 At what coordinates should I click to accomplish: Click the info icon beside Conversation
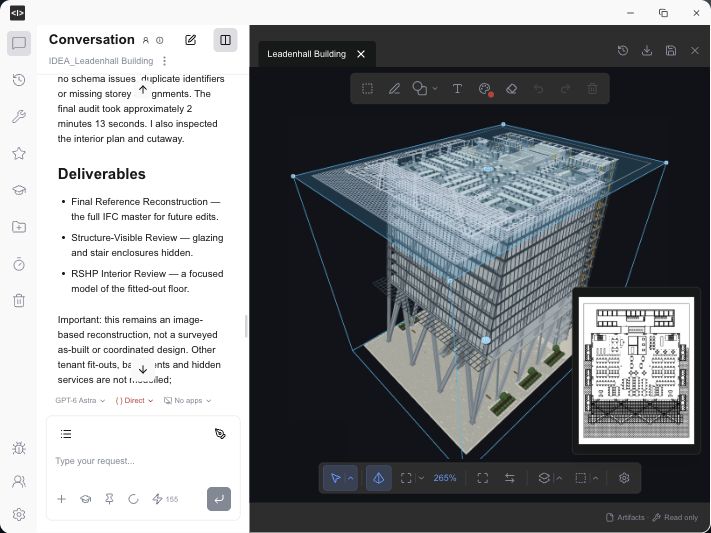[160, 40]
